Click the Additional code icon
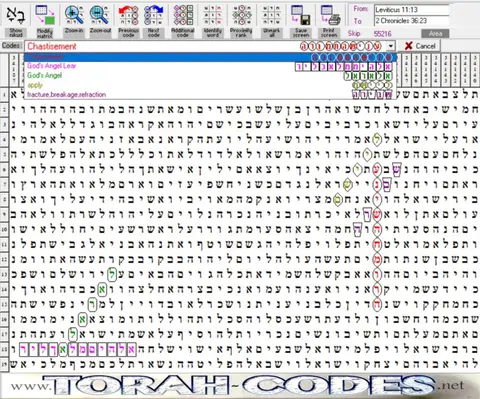 tap(183, 15)
